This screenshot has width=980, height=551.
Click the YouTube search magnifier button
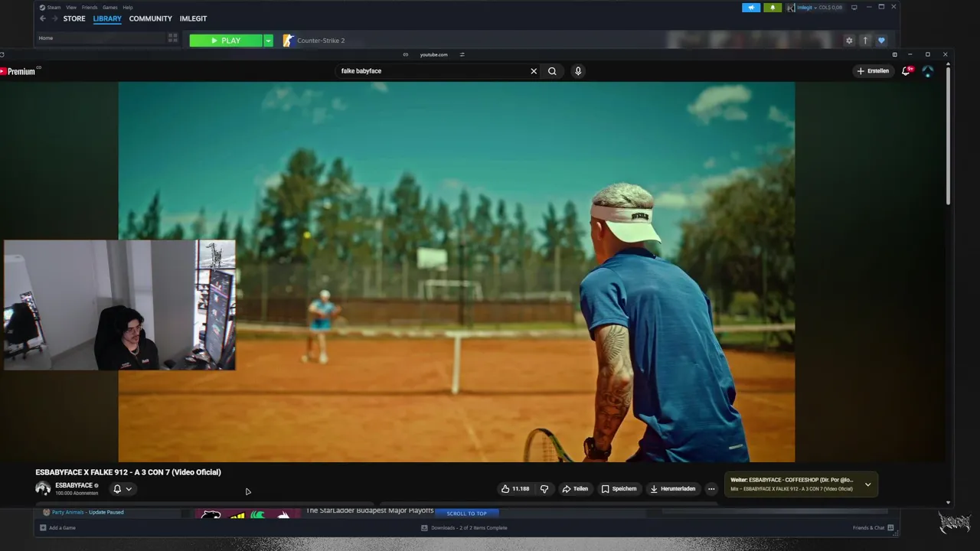(552, 71)
